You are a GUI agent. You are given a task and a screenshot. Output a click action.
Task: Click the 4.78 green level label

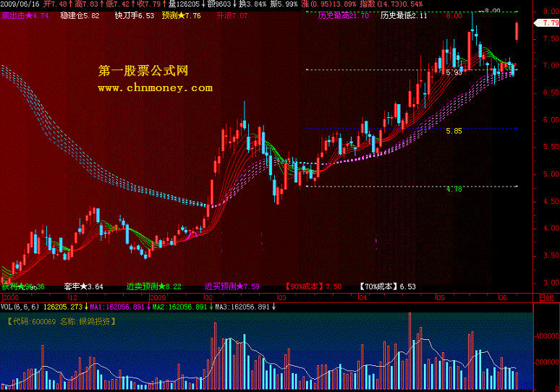coord(454,189)
